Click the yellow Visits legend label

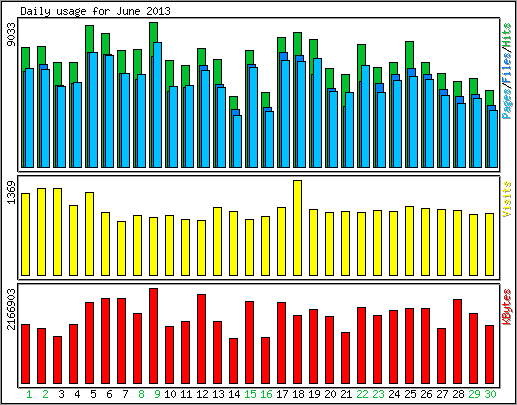pos(507,199)
